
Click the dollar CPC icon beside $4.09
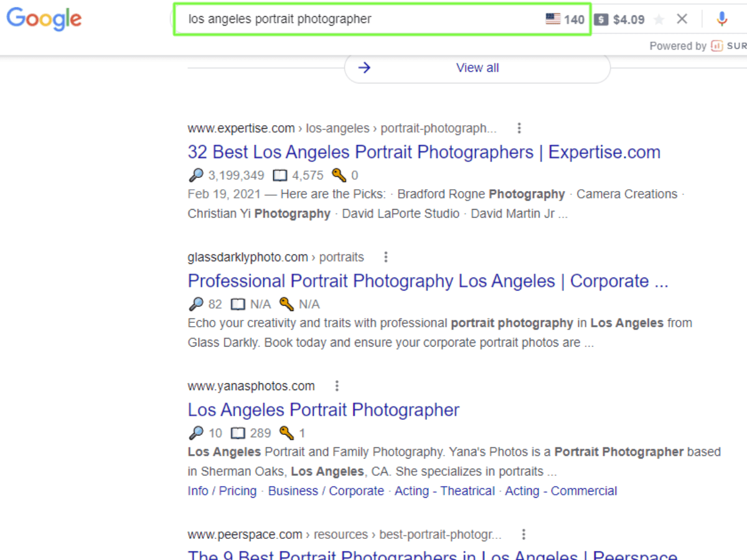601,19
